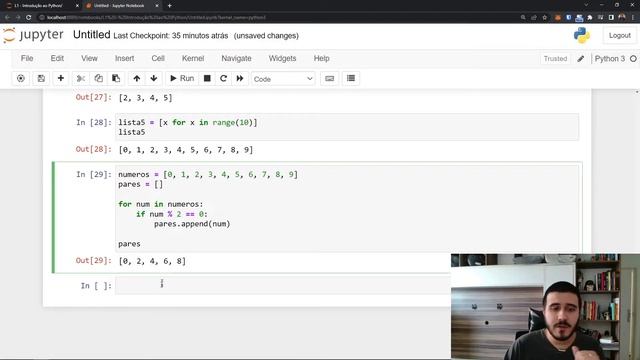
Task: Click the first toolbar target-shaped icon
Action: pos(21,78)
